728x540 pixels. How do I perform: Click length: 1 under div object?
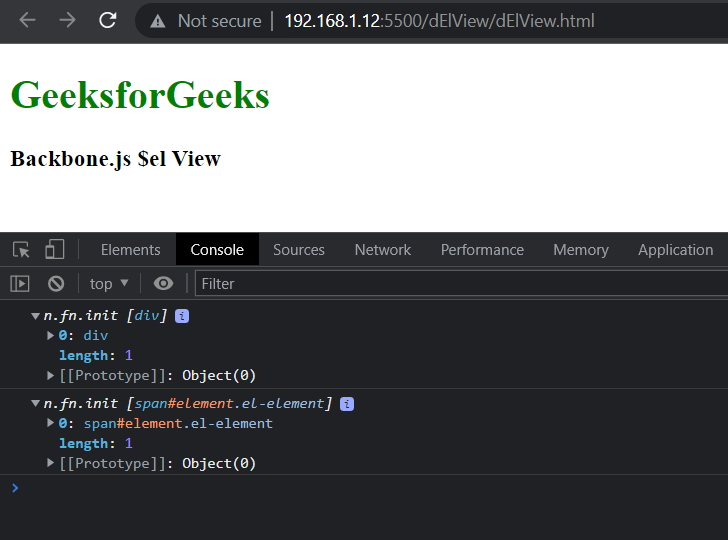click(96, 356)
